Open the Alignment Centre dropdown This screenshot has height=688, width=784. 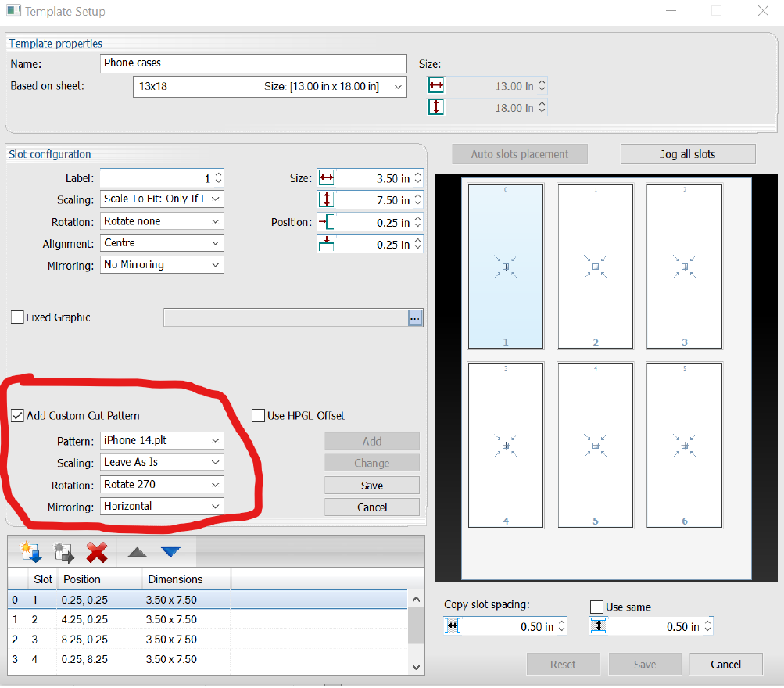(x=162, y=243)
